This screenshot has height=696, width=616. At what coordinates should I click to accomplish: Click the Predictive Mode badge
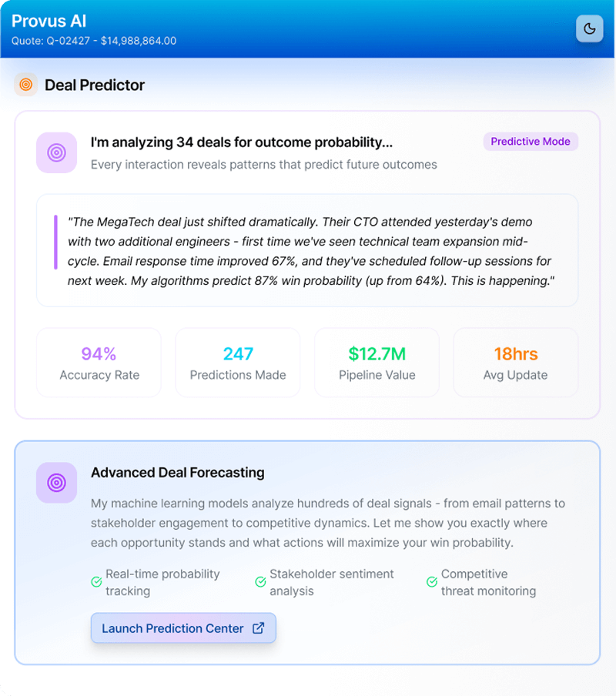[x=531, y=142]
